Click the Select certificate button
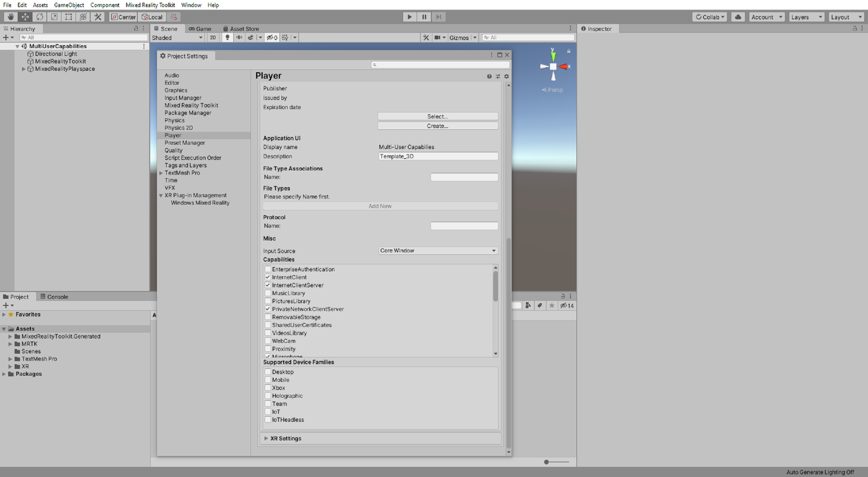The image size is (868, 477). (x=437, y=116)
